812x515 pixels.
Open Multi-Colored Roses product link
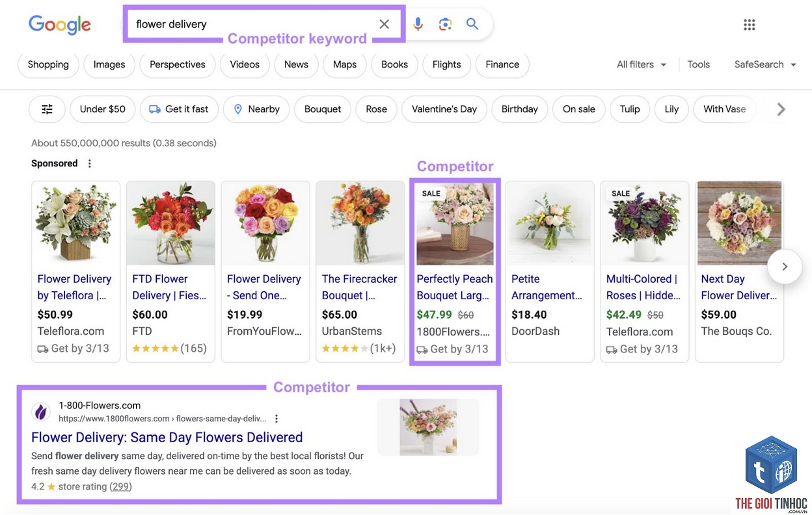coord(643,287)
